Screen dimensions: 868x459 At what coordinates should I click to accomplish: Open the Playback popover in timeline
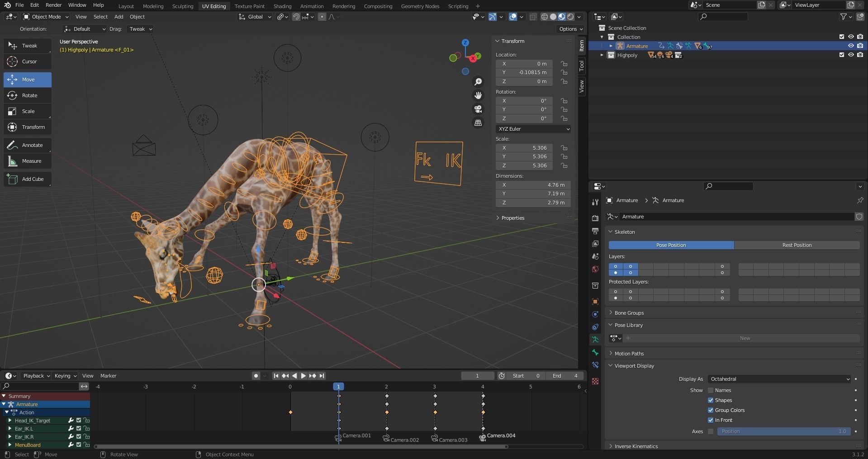point(37,376)
